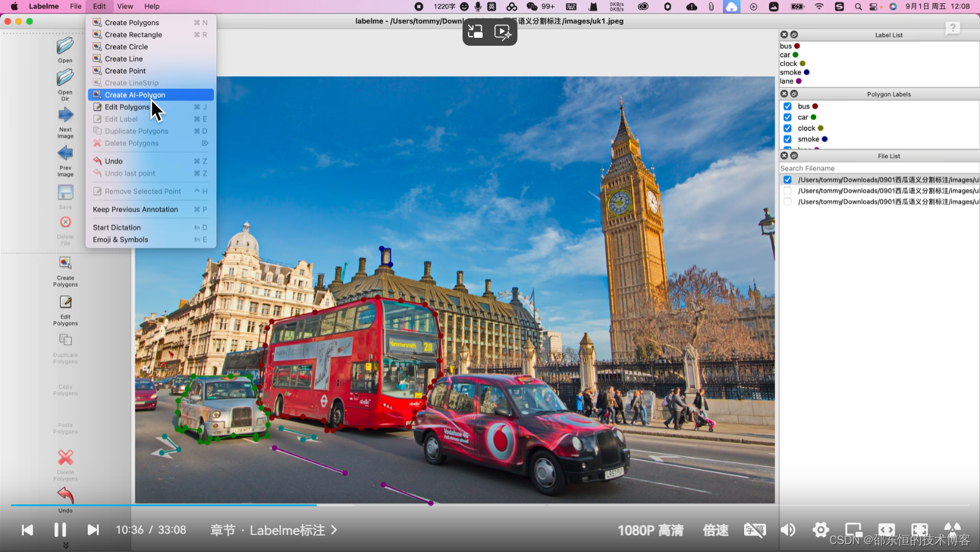Choose Create Point from the Edit menu

tap(151, 71)
